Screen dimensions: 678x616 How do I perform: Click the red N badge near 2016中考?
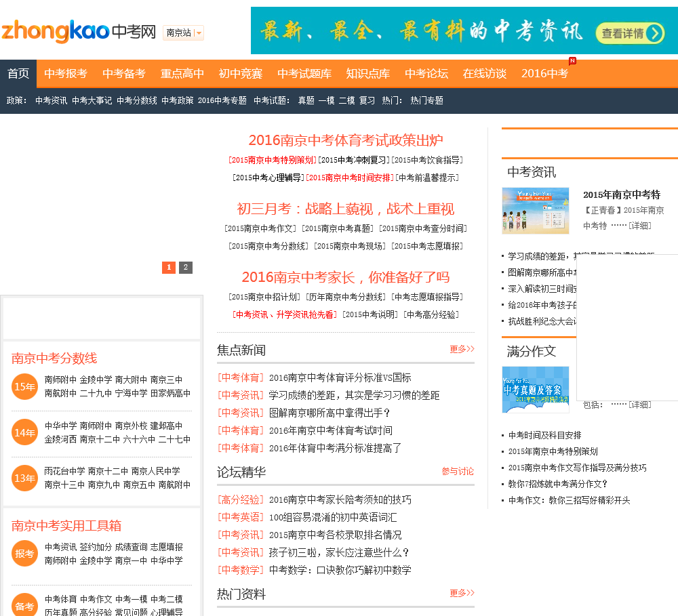point(572,61)
